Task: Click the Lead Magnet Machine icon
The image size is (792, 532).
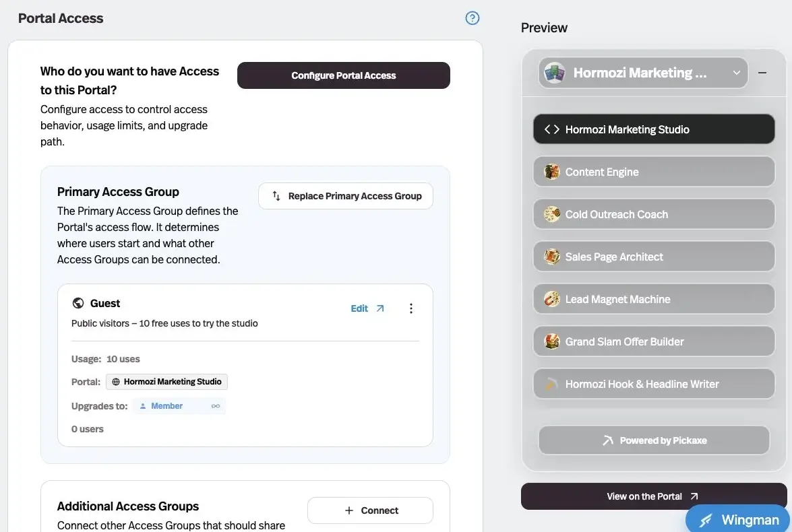Action: pyautogui.click(x=551, y=299)
